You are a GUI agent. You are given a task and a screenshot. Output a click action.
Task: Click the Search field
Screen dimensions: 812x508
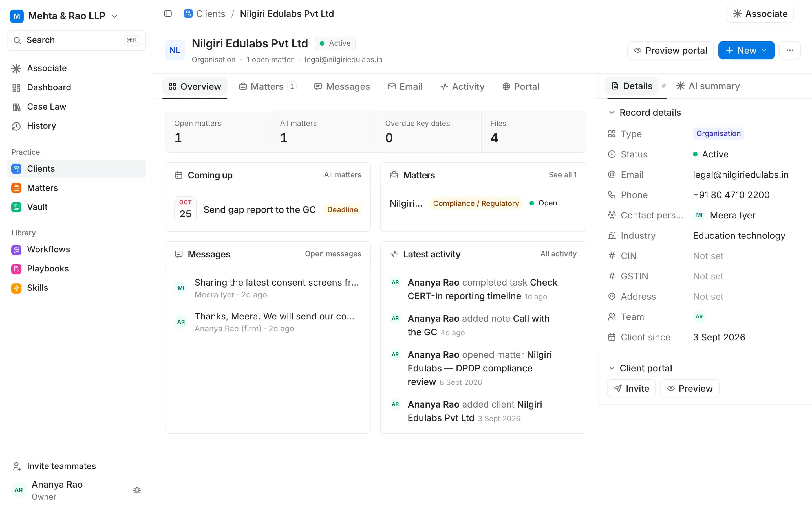(x=76, y=40)
